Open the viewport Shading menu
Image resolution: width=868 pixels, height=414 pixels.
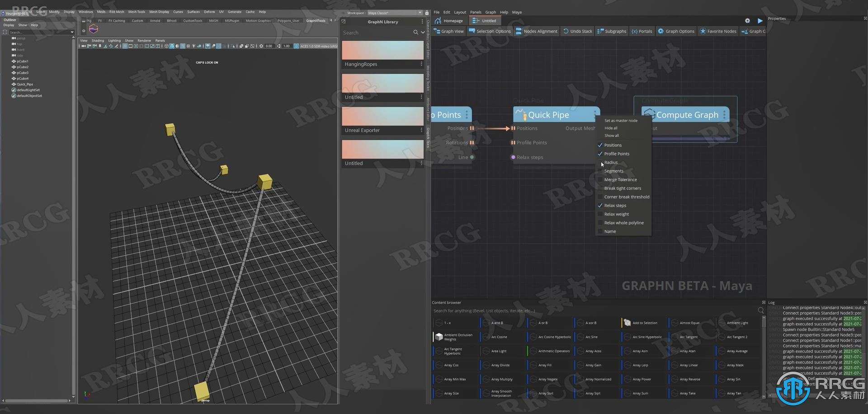pos(98,41)
